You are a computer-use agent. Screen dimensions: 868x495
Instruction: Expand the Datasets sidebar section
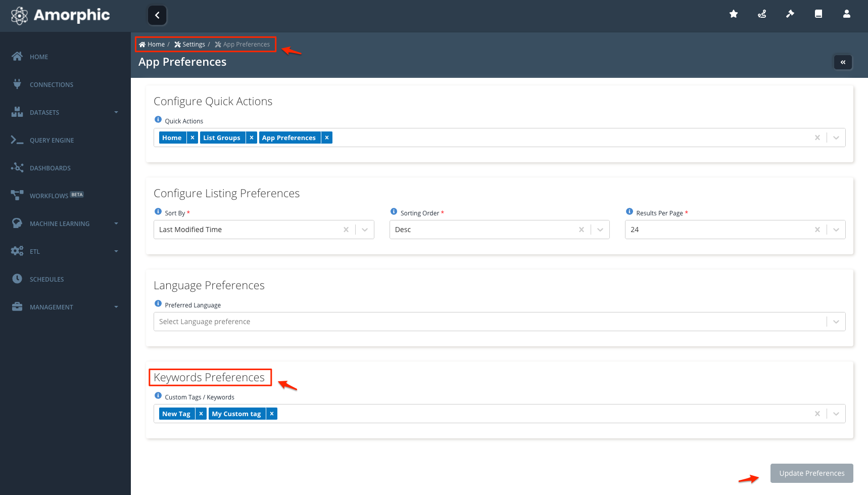[x=117, y=112]
